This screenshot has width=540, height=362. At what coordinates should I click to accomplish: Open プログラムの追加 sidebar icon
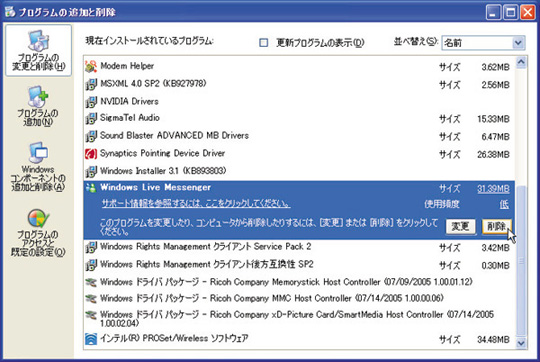(38, 106)
